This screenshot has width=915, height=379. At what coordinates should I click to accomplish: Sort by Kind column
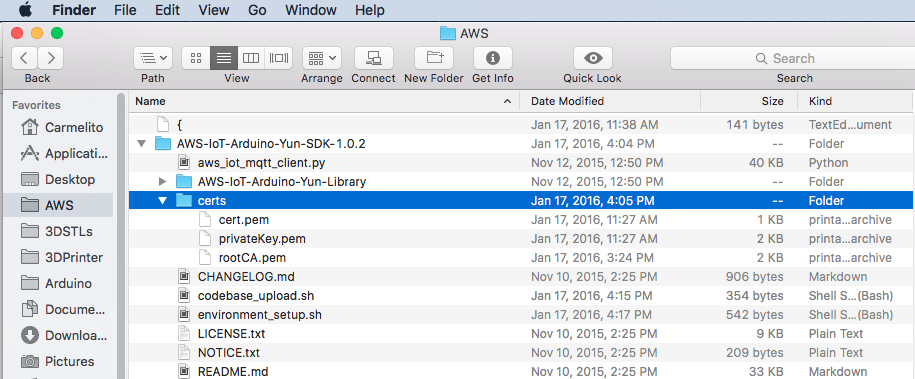(855, 101)
